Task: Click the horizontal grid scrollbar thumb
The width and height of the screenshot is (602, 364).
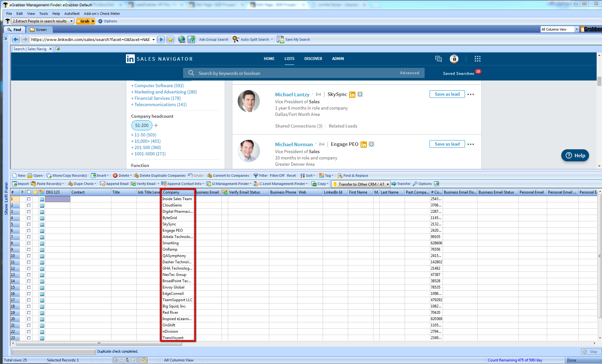Action: [x=99, y=343]
